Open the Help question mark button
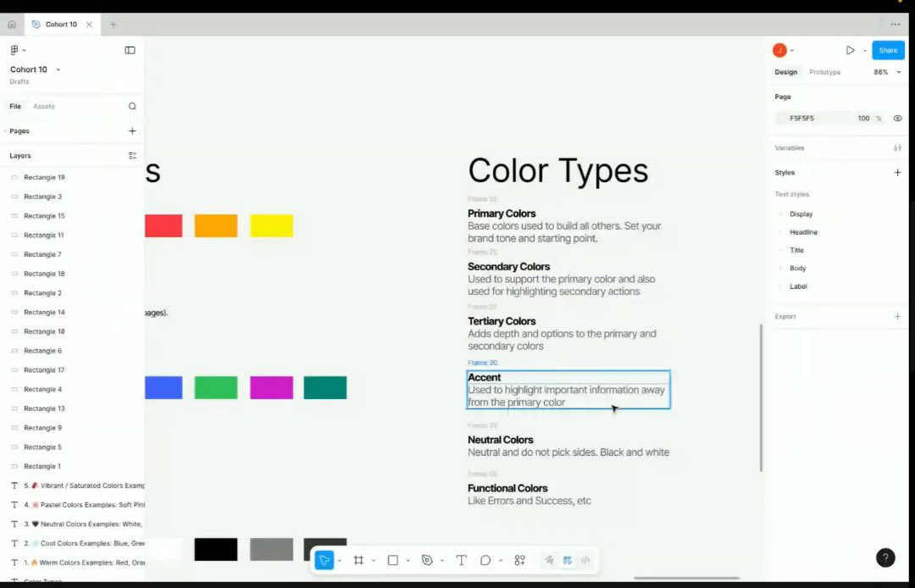The height and width of the screenshot is (588, 915). (x=885, y=557)
